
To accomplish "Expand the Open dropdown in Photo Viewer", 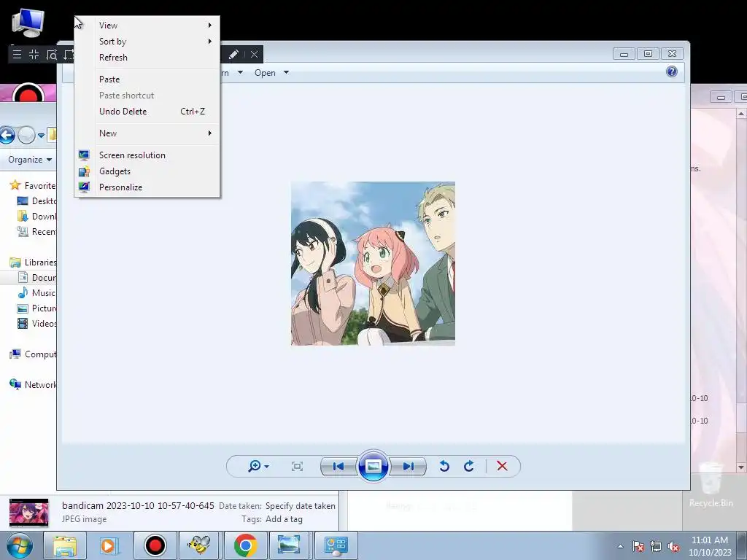I will [x=286, y=73].
